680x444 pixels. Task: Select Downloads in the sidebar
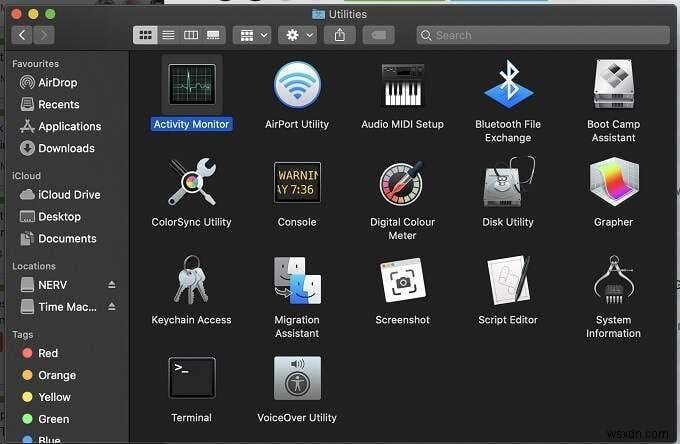(x=67, y=148)
